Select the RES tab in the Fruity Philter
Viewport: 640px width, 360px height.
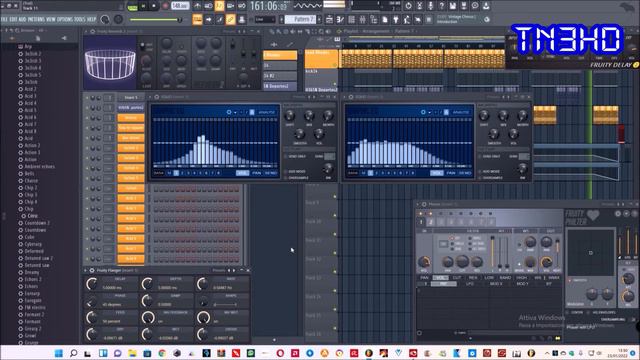(473, 278)
